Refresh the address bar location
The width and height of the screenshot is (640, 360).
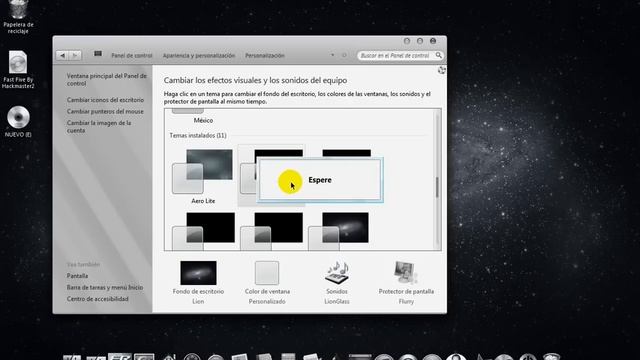click(x=344, y=55)
